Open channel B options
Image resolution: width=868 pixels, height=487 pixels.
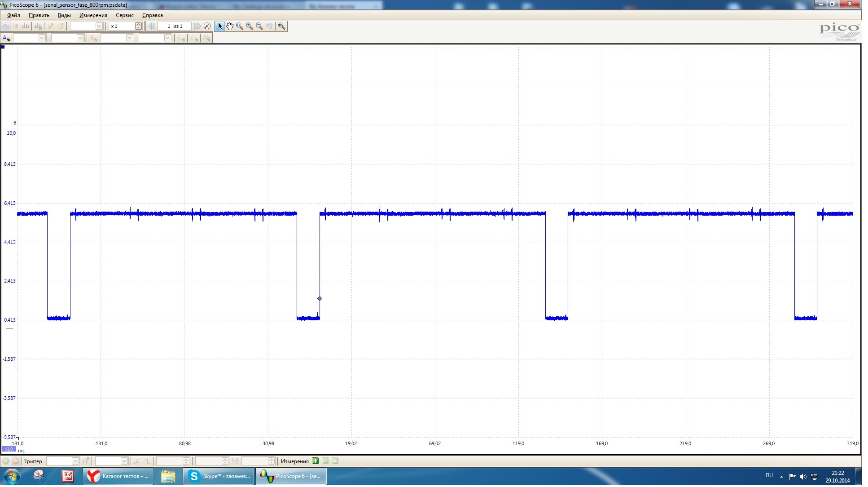[x=94, y=38]
